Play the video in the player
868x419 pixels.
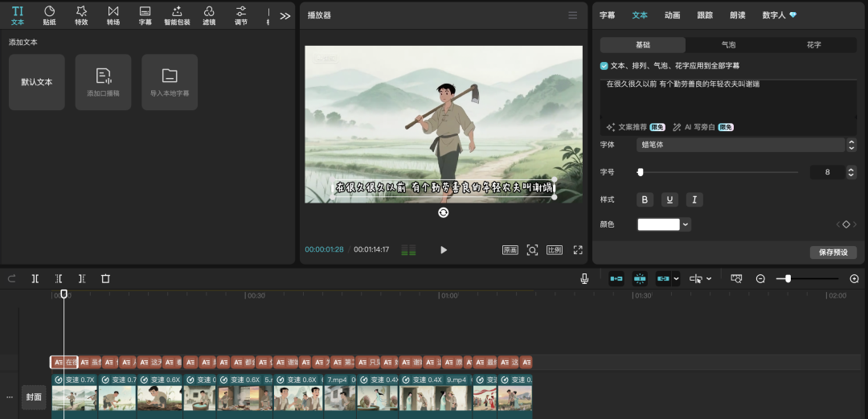tap(444, 250)
